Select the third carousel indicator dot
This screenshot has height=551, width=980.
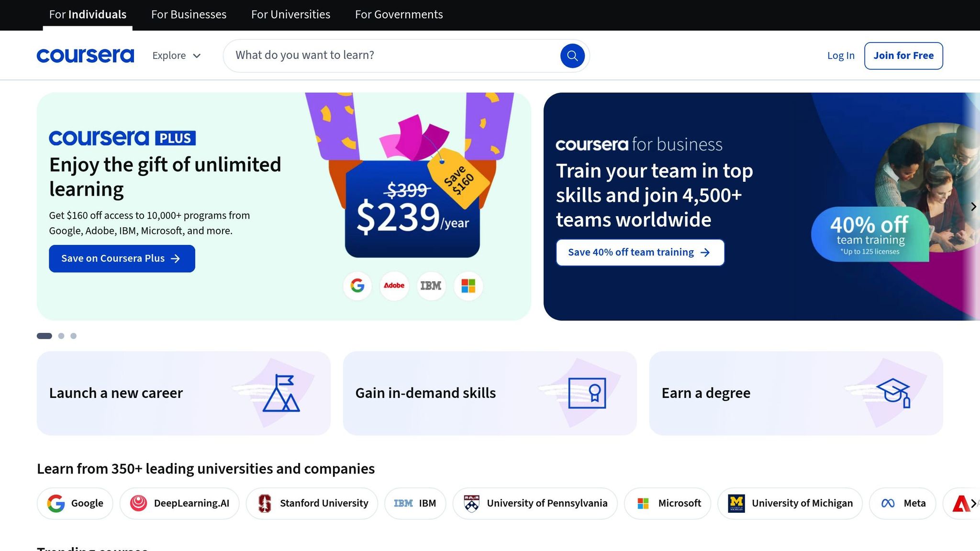point(74,336)
